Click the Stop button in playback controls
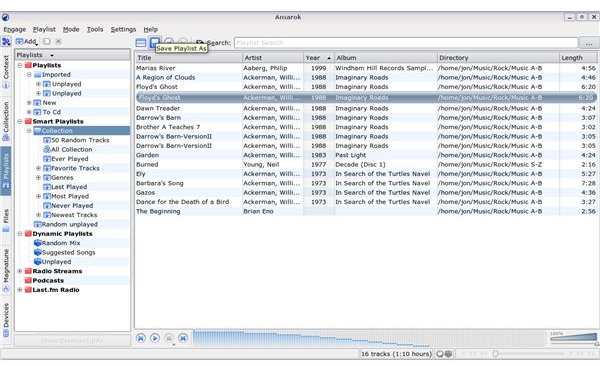This screenshot has height=366, width=600. pyautogui.click(x=169, y=338)
